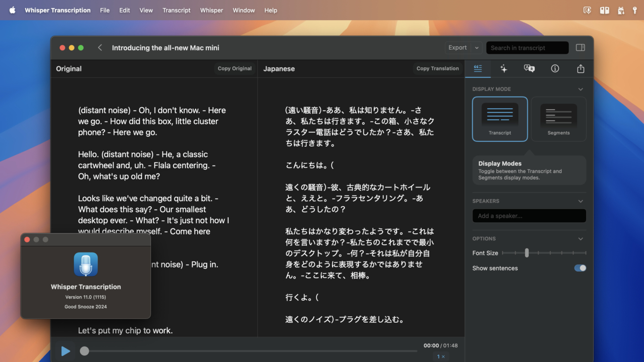Collapse the Display Mode section

[x=581, y=89]
